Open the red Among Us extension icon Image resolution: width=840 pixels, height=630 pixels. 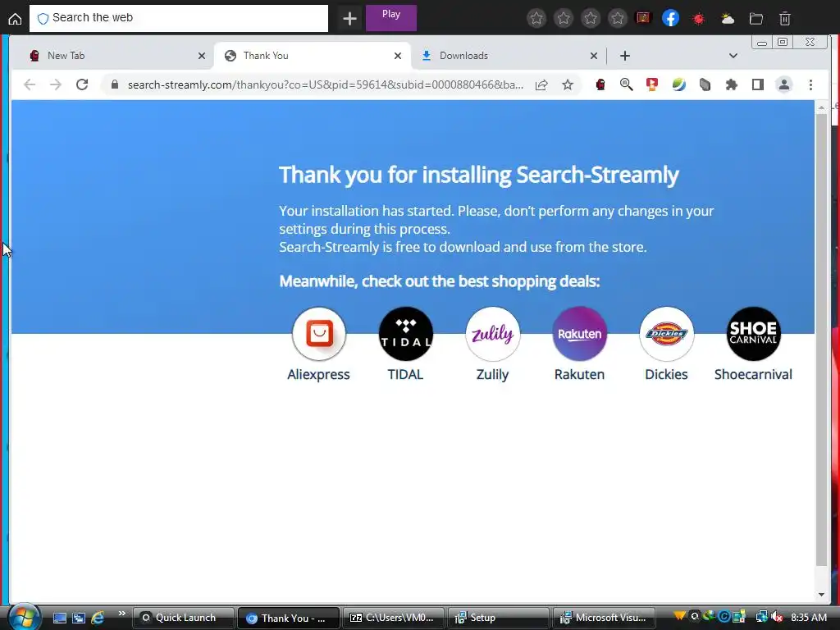600,84
